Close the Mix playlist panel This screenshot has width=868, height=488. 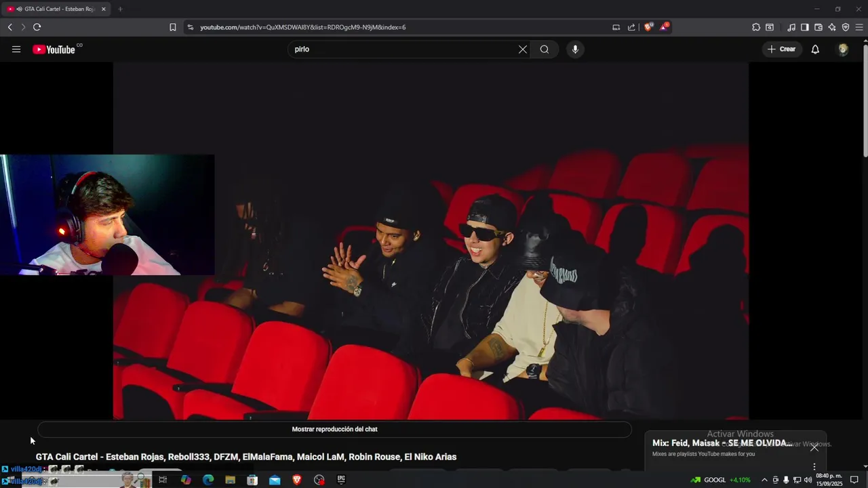pyautogui.click(x=814, y=447)
